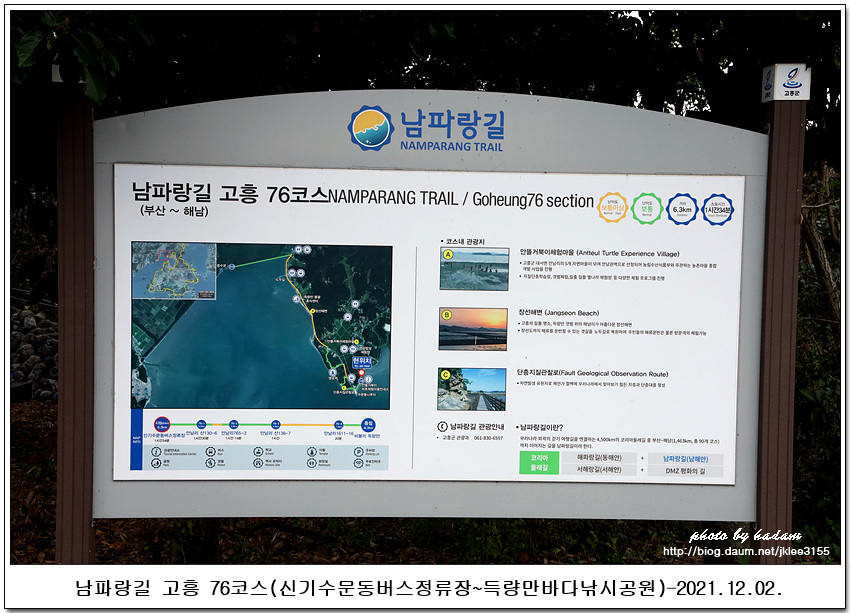Click the yellow C marker on walkway photo

pyautogui.click(x=446, y=375)
